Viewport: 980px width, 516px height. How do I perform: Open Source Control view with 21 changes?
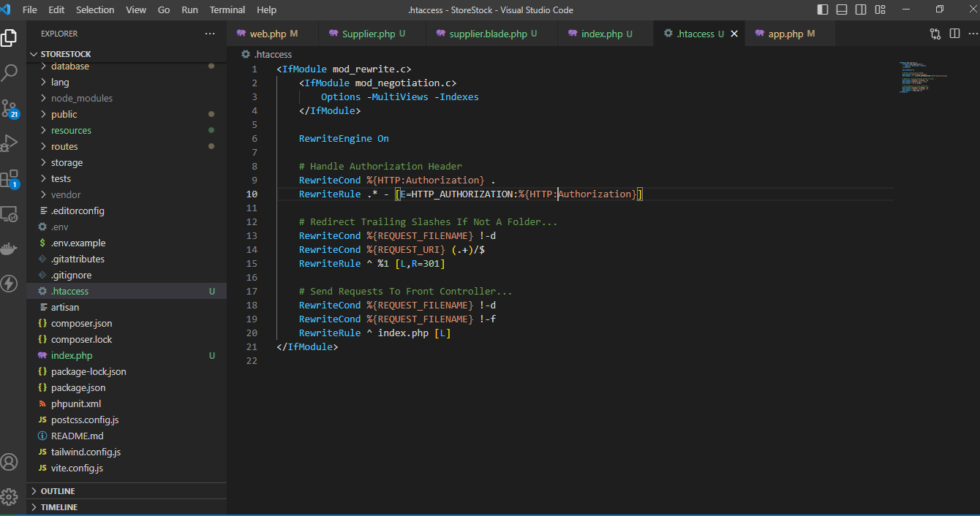click(x=10, y=109)
